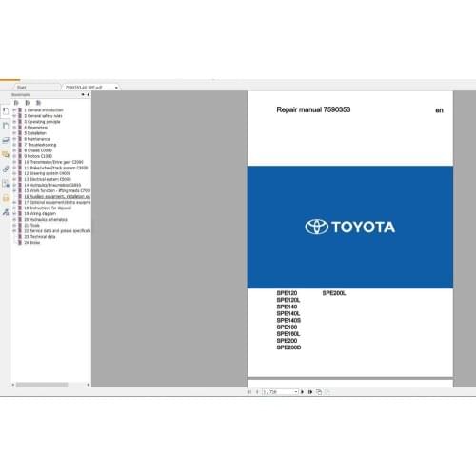
Task: Open the Signatures sidebar icon
Action: 6,212
